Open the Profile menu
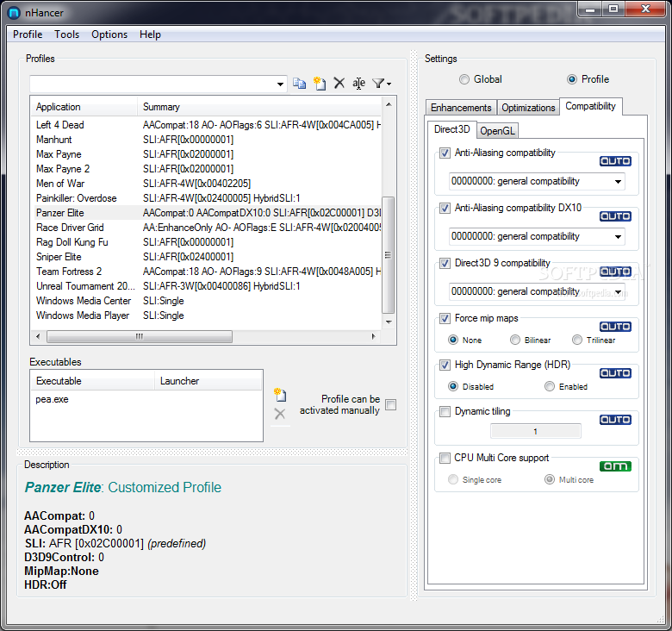Viewport: 672px width, 631px height. pyautogui.click(x=28, y=34)
